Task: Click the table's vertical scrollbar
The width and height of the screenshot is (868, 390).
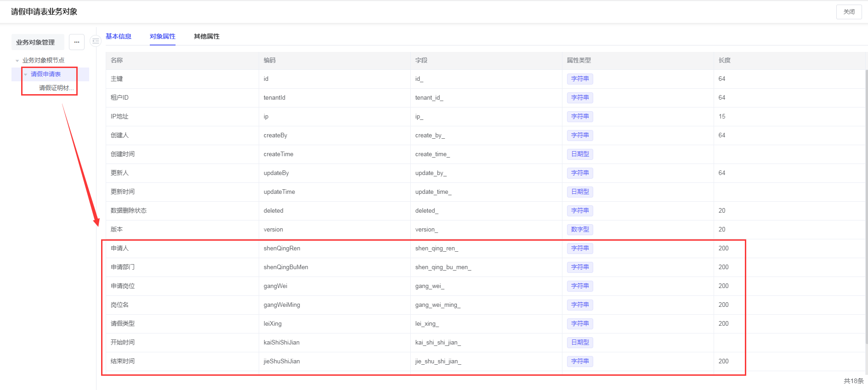Action: pyautogui.click(x=866, y=207)
